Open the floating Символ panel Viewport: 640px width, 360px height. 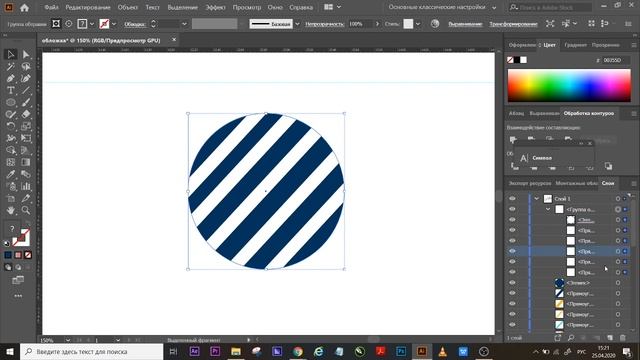click(x=542, y=158)
